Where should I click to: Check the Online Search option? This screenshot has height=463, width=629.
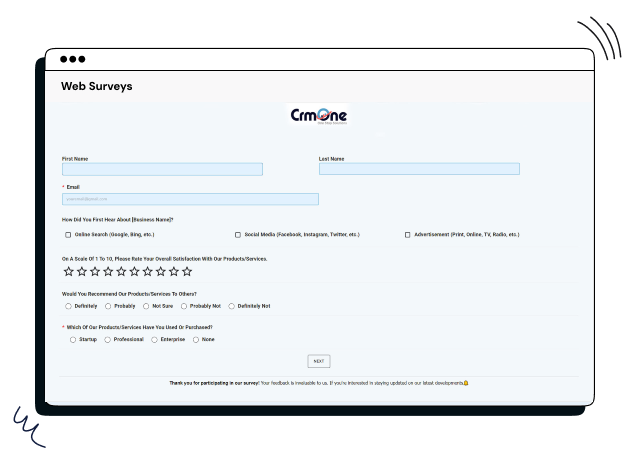68,235
